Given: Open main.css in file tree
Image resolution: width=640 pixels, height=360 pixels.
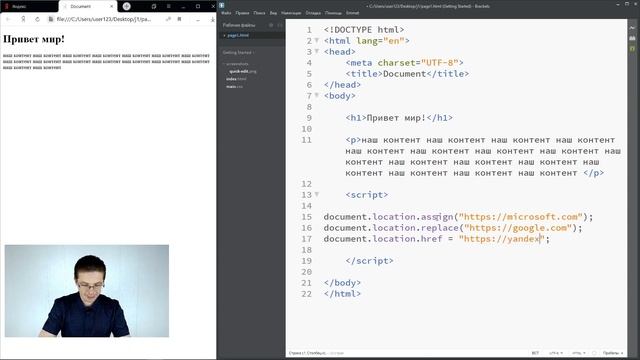Looking at the screenshot, I should point(235,87).
